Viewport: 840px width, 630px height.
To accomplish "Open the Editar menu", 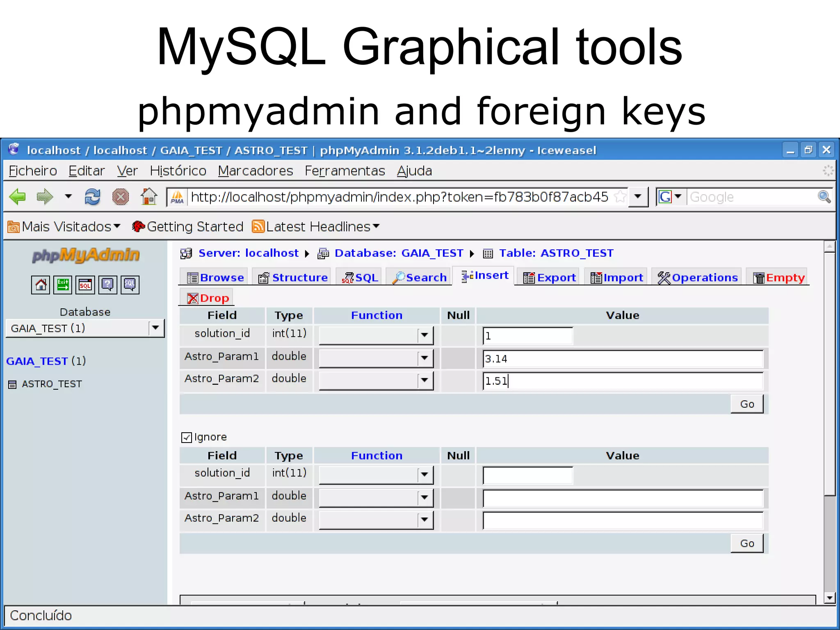I will coord(87,171).
